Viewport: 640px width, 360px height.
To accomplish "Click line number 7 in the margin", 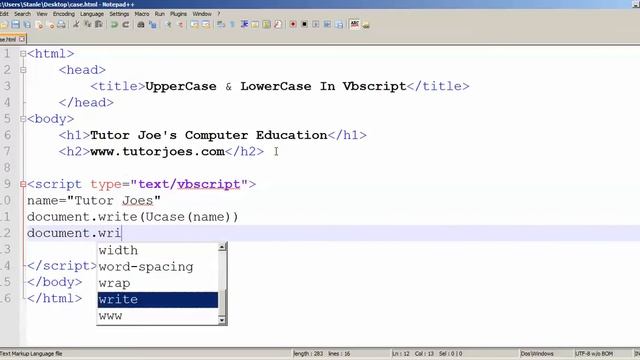I will (x=7, y=151).
